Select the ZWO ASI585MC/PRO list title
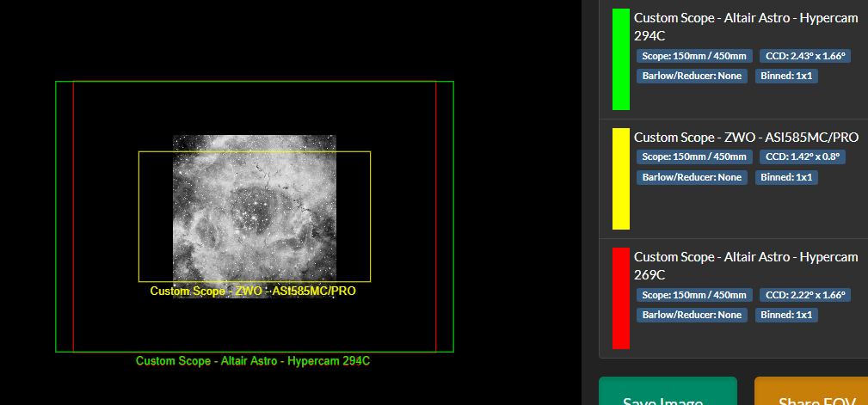 click(x=746, y=138)
